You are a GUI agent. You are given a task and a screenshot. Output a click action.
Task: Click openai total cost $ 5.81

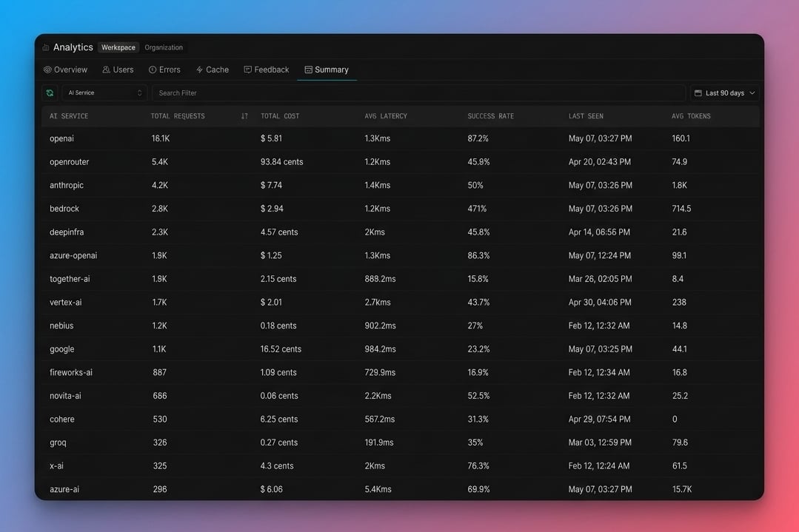(x=271, y=138)
